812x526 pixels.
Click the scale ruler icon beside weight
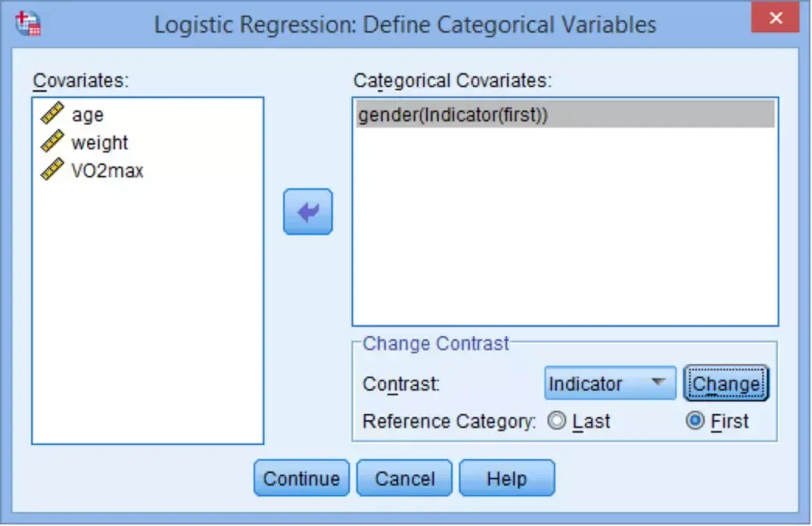coord(52,141)
